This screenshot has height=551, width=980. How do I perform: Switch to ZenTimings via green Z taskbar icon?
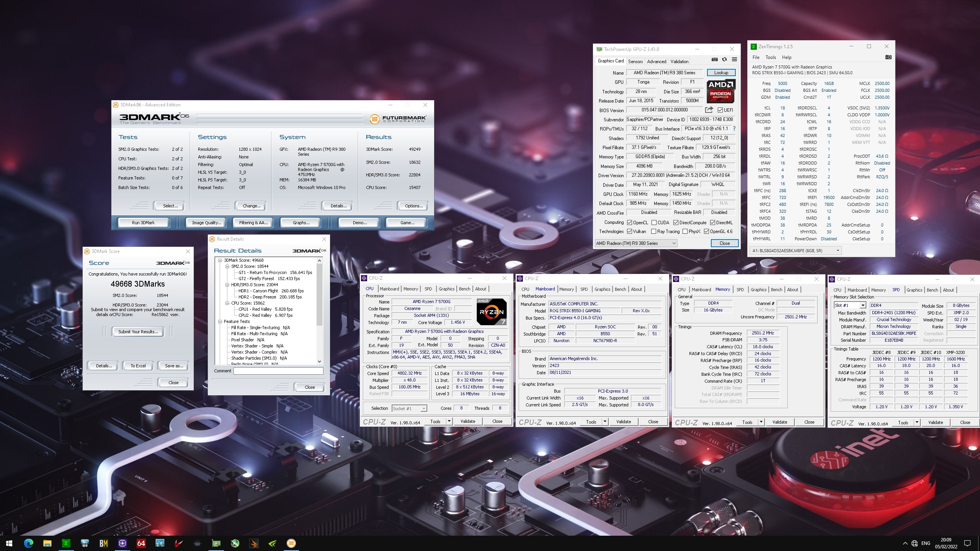66,543
